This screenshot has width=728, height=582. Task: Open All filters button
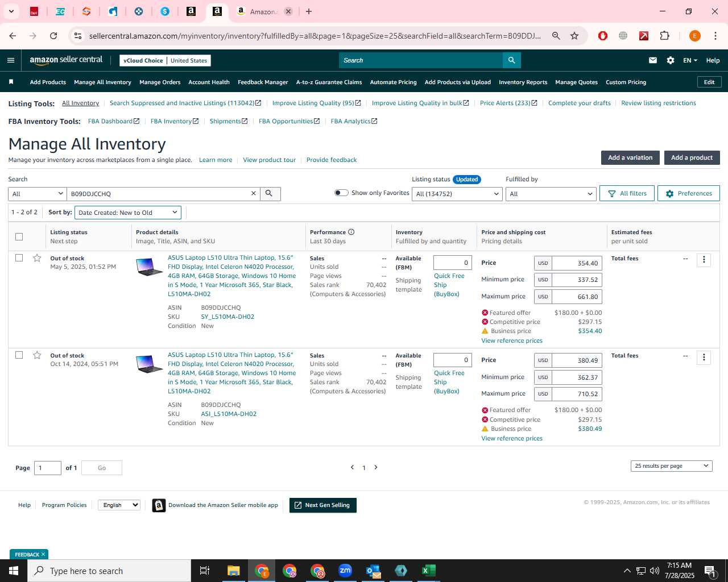627,193
